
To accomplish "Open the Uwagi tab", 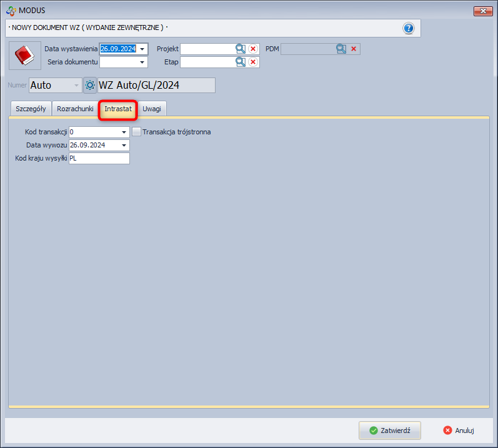I will [x=152, y=109].
